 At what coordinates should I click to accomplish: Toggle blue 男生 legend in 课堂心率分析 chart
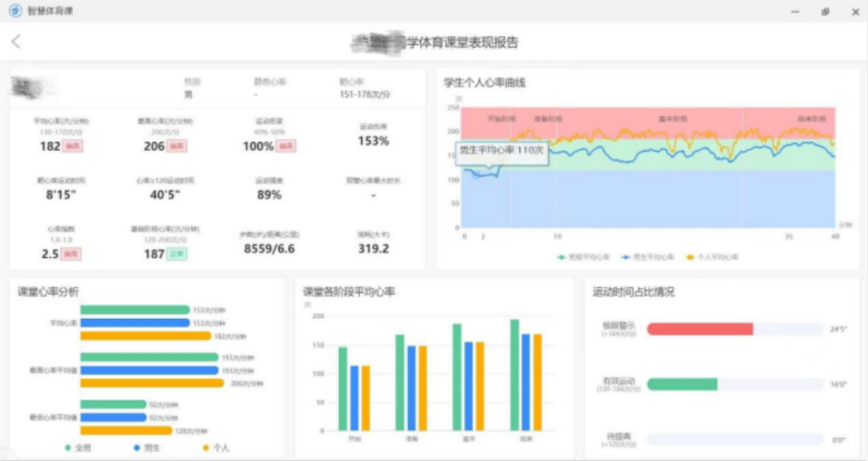[146, 448]
